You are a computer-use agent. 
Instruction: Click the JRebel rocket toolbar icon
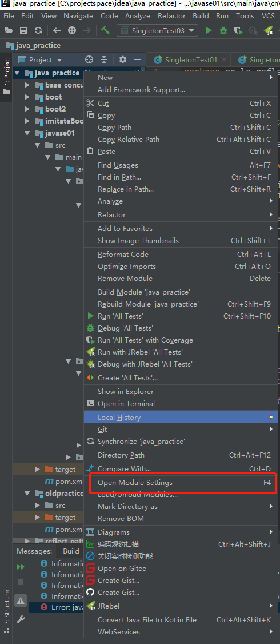click(x=269, y=30)
